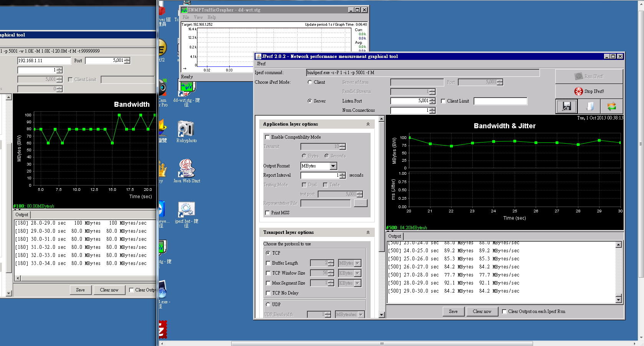Collapse the Transport layer options panel
The image size is (644, 346).
[368, 232]
